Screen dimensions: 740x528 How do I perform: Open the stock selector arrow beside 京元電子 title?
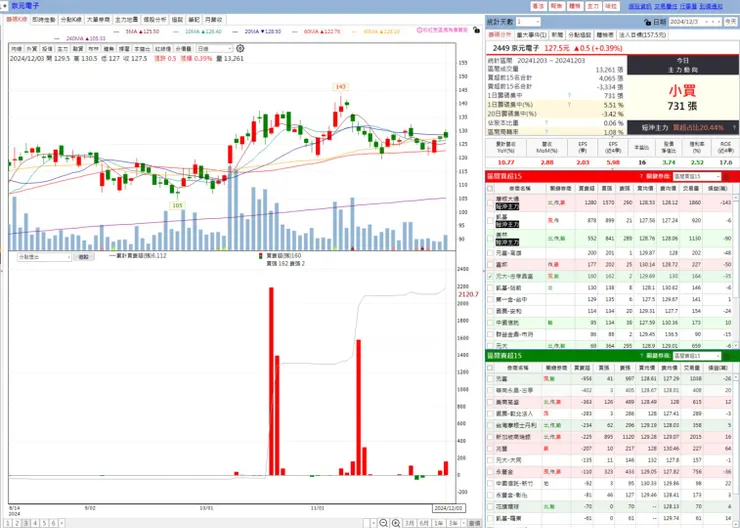(x=4, y=6)
